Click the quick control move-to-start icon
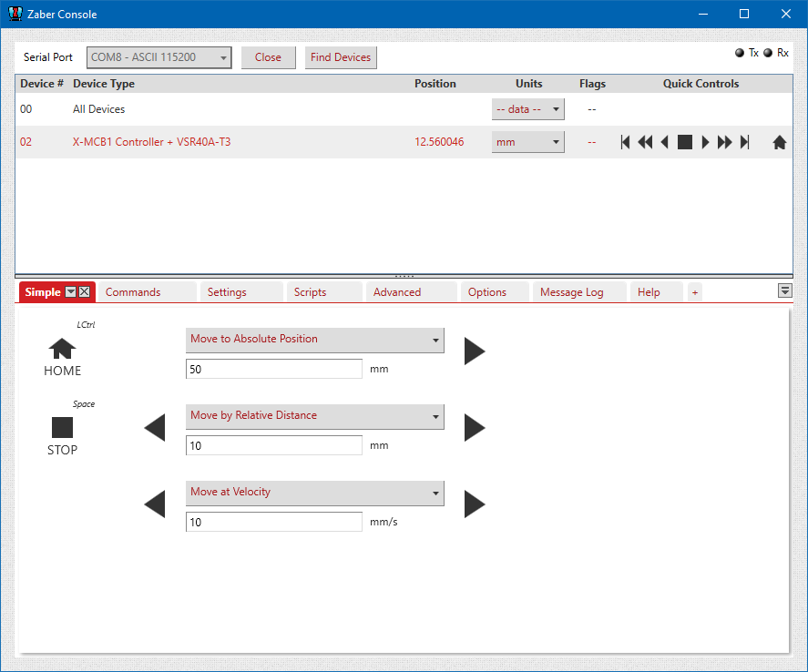Screen dimensions: 808x672 pos(625,142)
